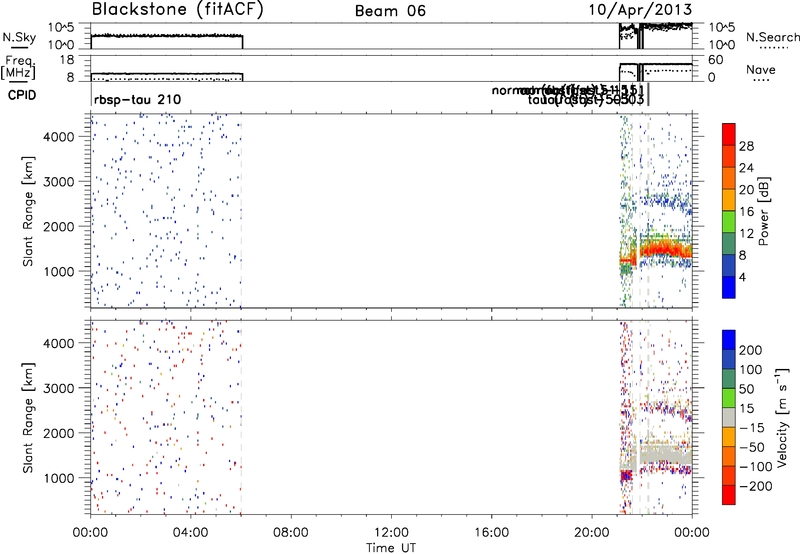Click the '-50' label on Velocity colorbar
Screen dimensions: 800x554
(752, 447)
